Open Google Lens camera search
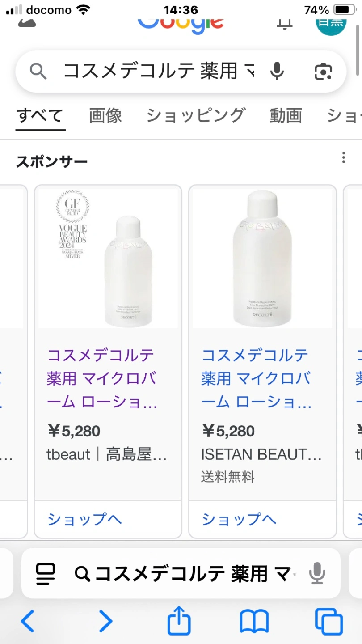Image resolution: width=362 pixels, height=644 pixels. click(x=323, y=71)
